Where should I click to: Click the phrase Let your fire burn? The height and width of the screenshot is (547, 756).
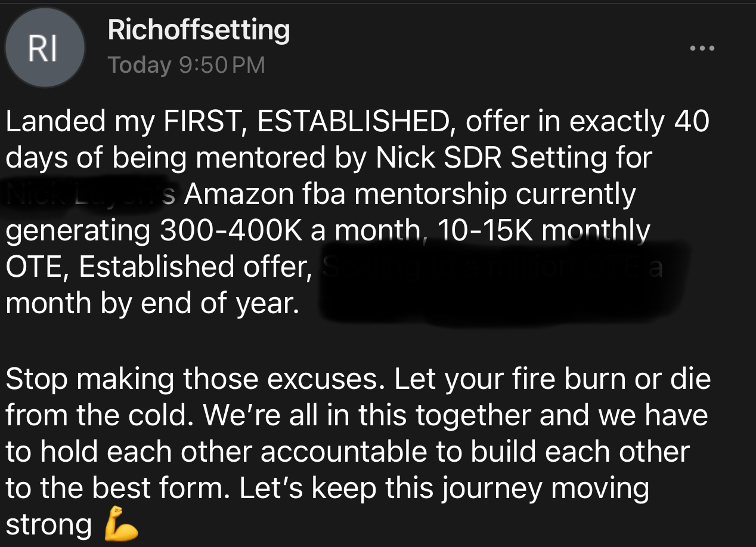[508, 379]
